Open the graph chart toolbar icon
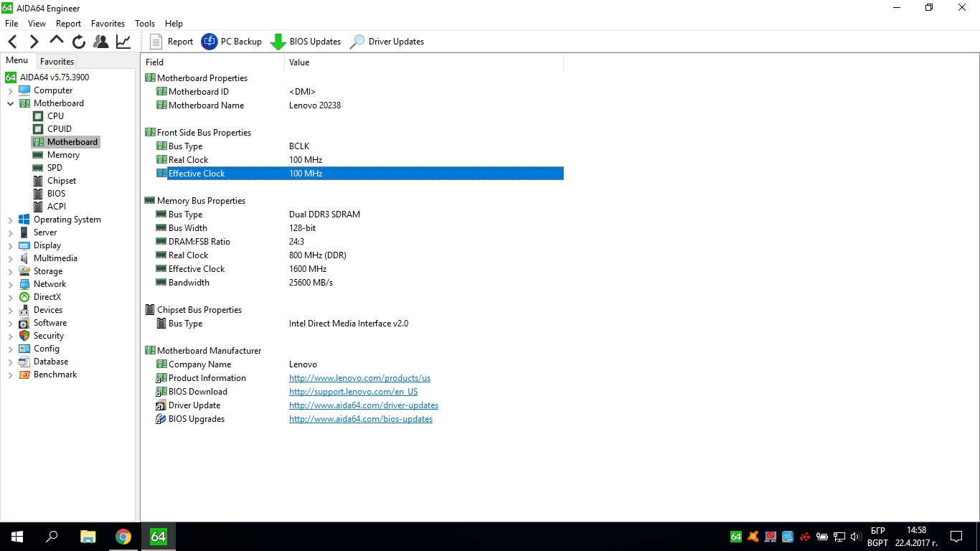 (x=123, y=42)
